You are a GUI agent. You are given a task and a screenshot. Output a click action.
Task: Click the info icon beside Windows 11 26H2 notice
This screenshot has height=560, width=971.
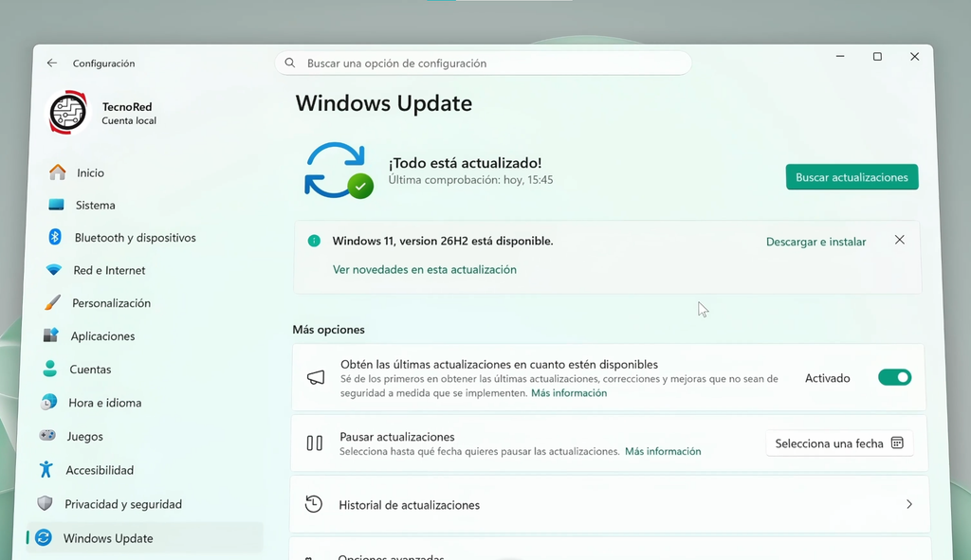pos(314,241)
